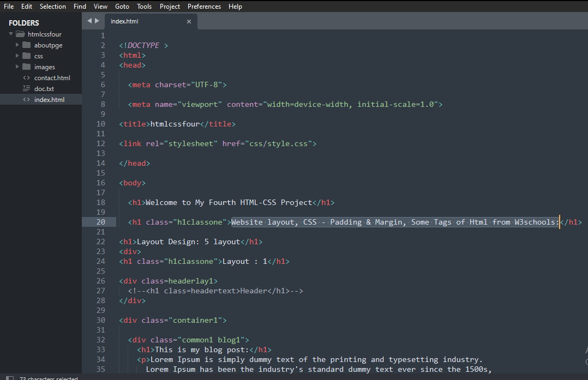The image size is (588, 380).
Task: Click the FOLDERS sidebar heading
Action: point(23,23)
